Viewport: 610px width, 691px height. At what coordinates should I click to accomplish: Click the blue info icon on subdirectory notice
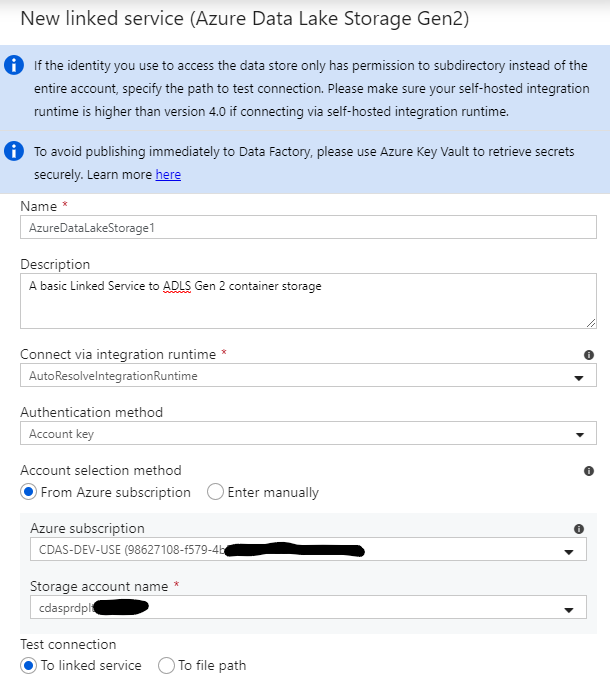[x=14, y=65]
